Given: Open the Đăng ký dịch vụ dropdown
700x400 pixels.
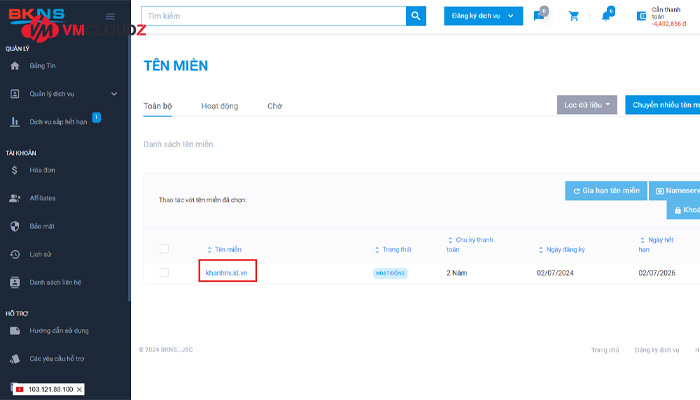Looking at the screenshot, I should point(483,16).
